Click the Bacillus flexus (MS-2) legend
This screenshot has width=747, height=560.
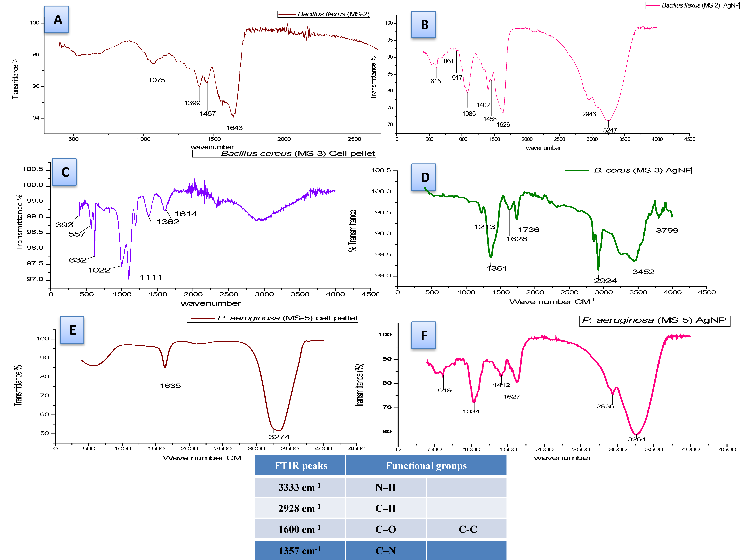324,14
